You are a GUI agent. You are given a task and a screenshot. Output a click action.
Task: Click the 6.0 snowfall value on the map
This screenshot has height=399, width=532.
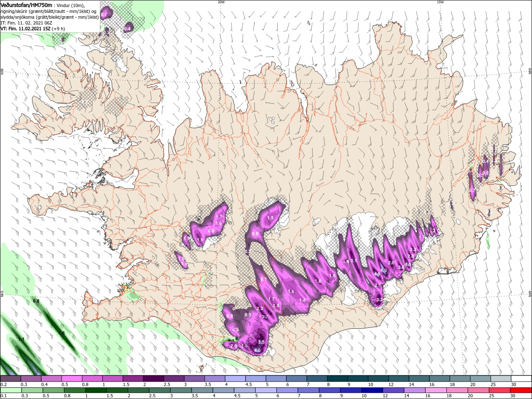click(x=384, y=270)
